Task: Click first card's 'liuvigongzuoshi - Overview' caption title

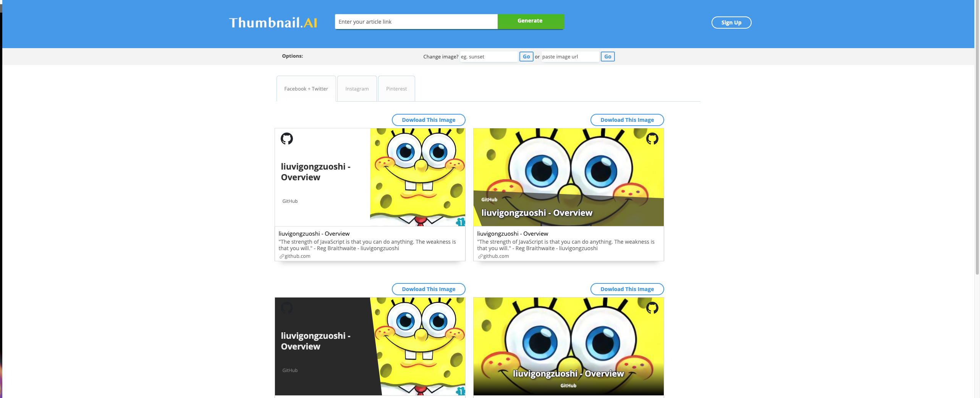Action: point(314,234)
